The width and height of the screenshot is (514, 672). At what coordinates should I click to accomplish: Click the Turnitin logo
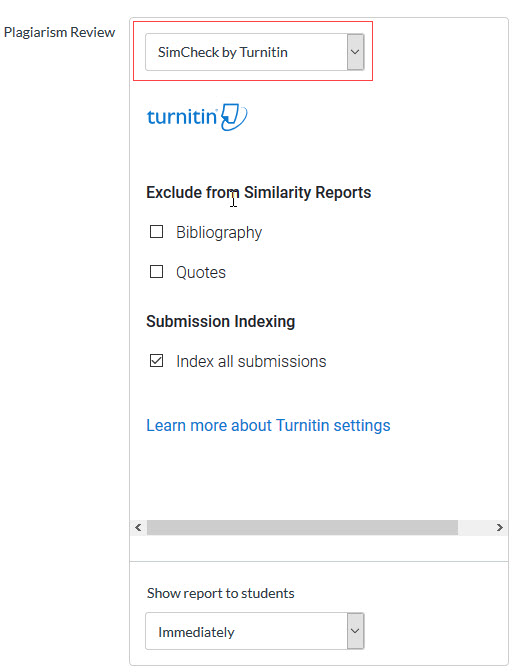click(x=197, y=117)
